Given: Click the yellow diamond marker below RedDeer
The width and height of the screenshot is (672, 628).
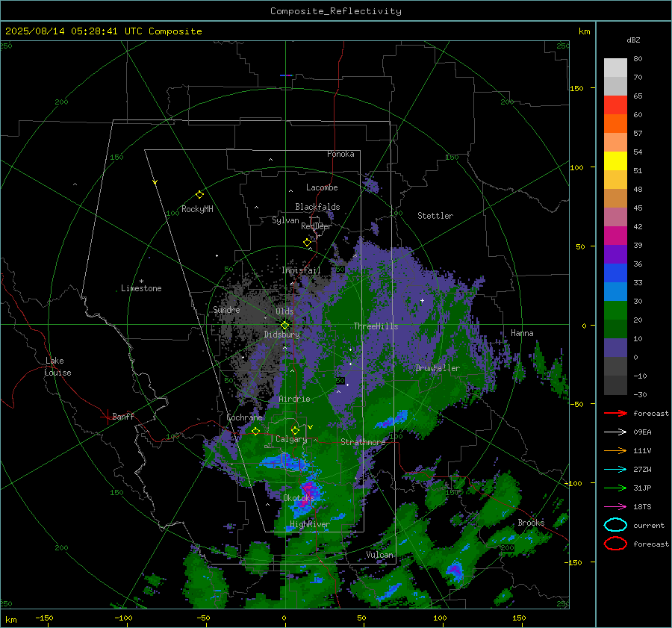Looking at the screenshot, I should pyautogui.click(x=307, y=243).
